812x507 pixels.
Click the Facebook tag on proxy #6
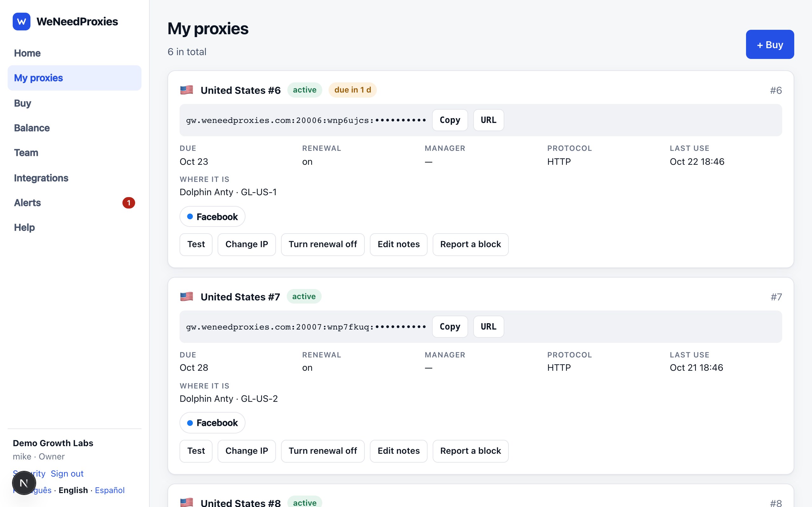[213, 217]
